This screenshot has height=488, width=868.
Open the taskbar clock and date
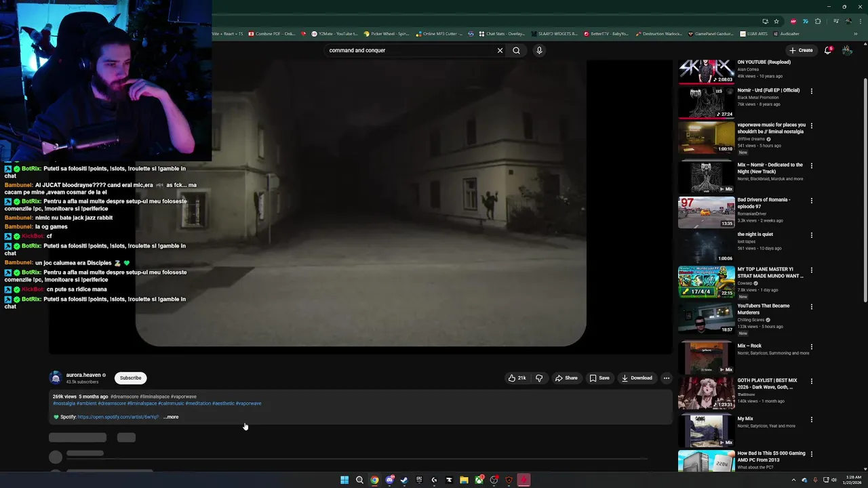(x=852, y=480)
